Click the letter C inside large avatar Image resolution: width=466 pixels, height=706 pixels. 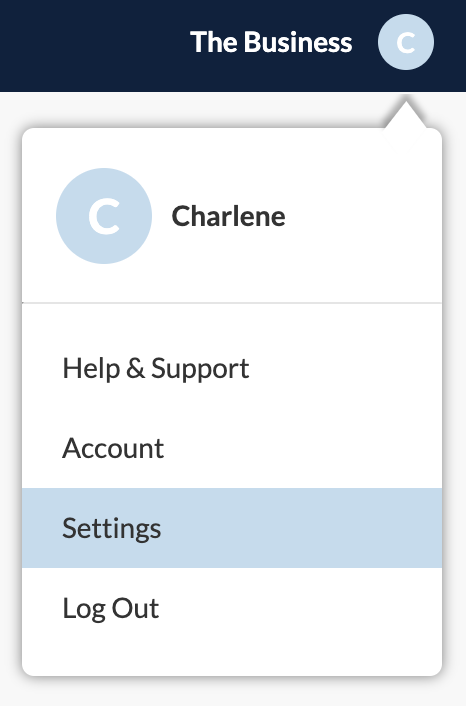pyautogui.click(x=104, y=216)
